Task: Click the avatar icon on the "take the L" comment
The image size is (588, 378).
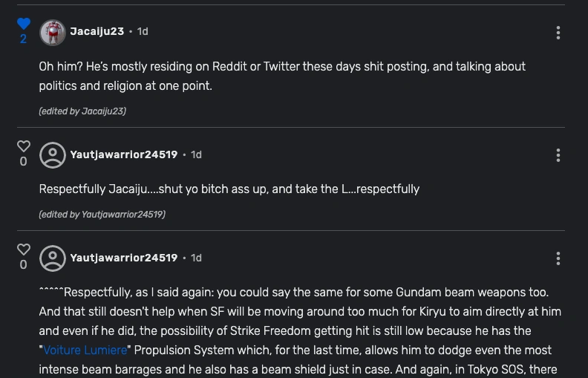Action: pyautogui.click(x=53, y=155)
